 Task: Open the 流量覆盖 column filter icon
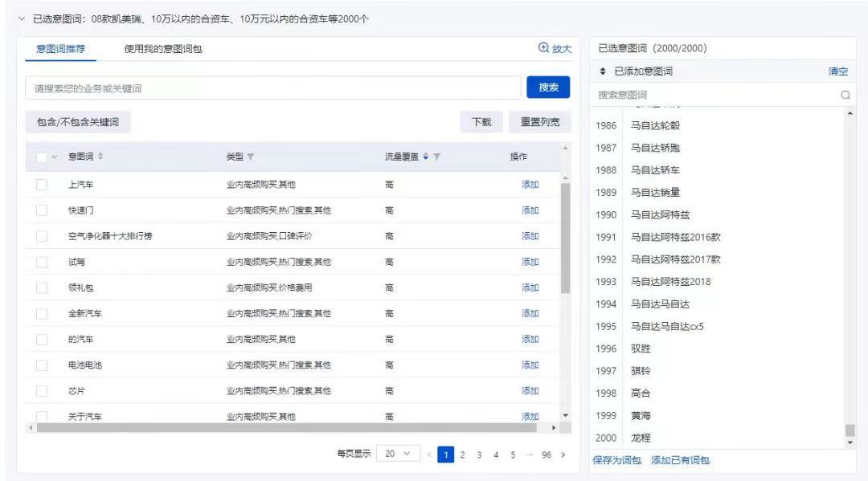(436, 157)
